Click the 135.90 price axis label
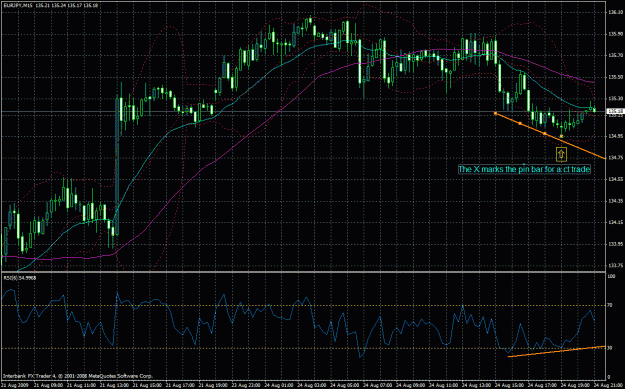Screen dimensions: 625x389 point(616,34)
